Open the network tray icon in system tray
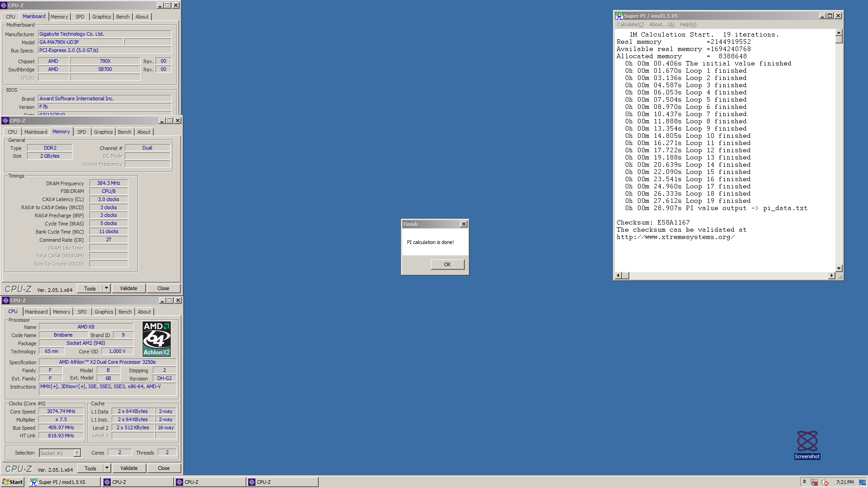Image resolution: width=868 pixels, height=488 pixels. (x=814, y=482)
